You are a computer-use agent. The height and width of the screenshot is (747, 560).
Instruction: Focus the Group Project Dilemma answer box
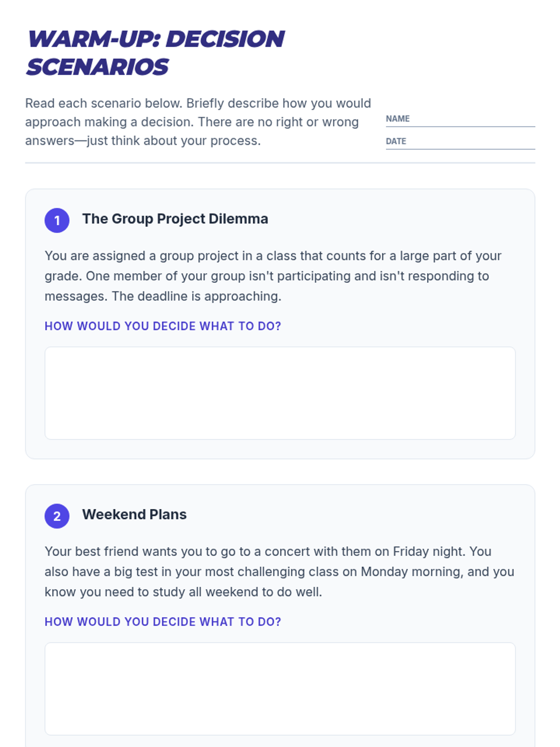coord(280,393)
